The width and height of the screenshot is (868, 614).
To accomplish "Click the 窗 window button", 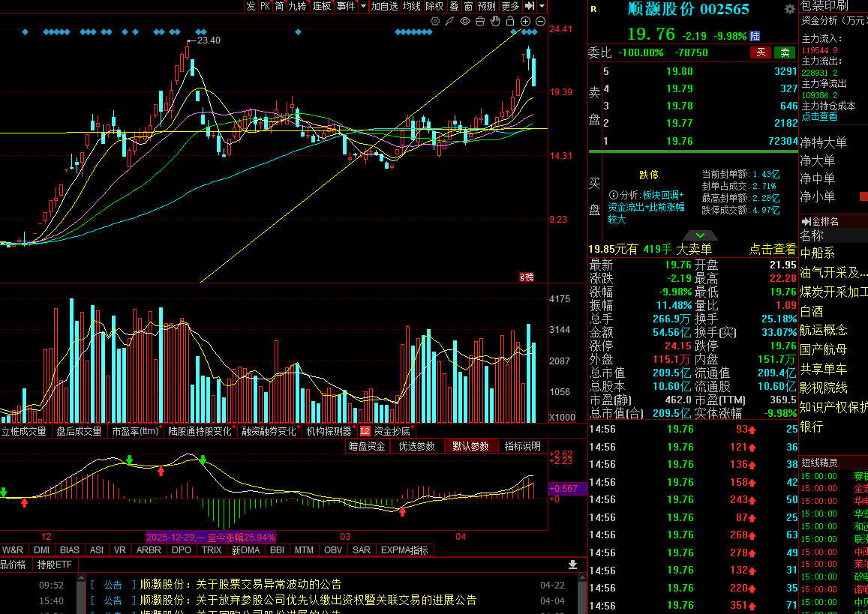I will [x=468, y=6].
